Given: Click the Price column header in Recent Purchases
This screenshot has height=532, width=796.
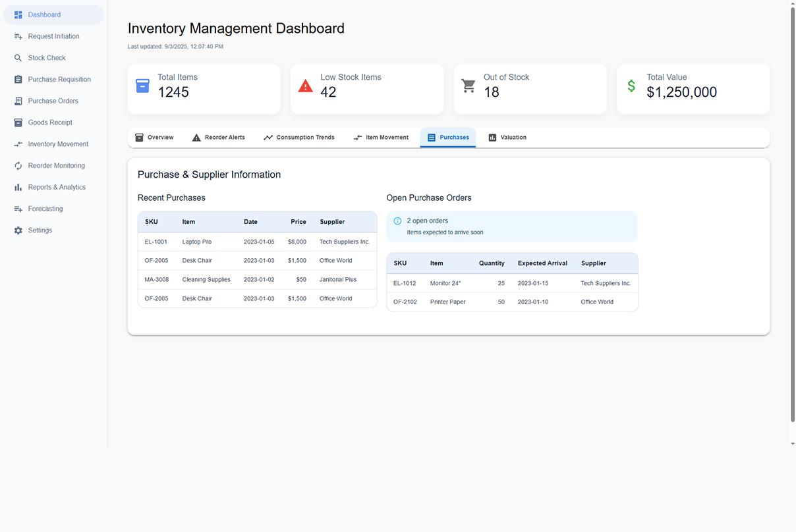Looking at the screenshot, I should point(298,222).
